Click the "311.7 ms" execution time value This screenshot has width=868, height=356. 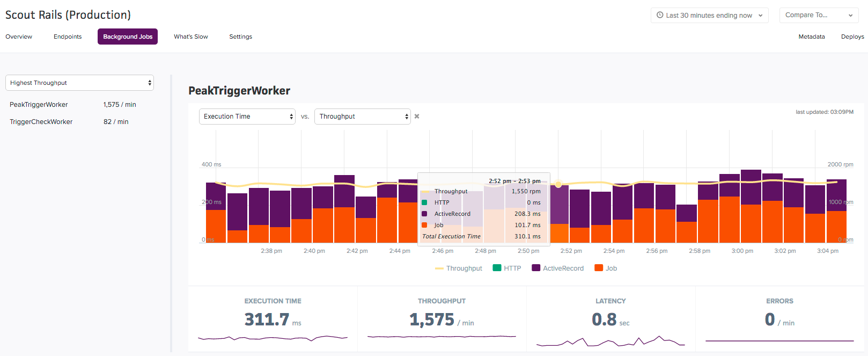273,319
